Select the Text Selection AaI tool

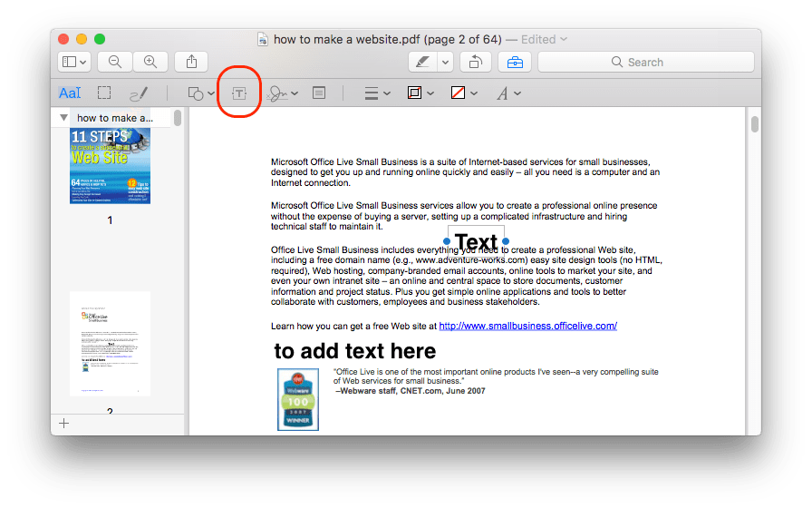(x=70, y=93)
